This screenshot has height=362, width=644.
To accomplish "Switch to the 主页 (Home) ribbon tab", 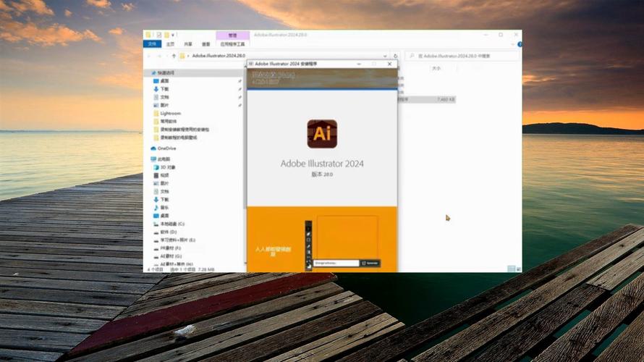I will [171, 44].
